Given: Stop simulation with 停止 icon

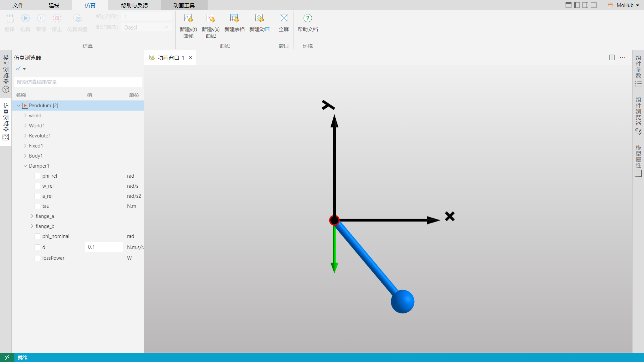Looking at the screenshot, I should [x=57, y=18].
